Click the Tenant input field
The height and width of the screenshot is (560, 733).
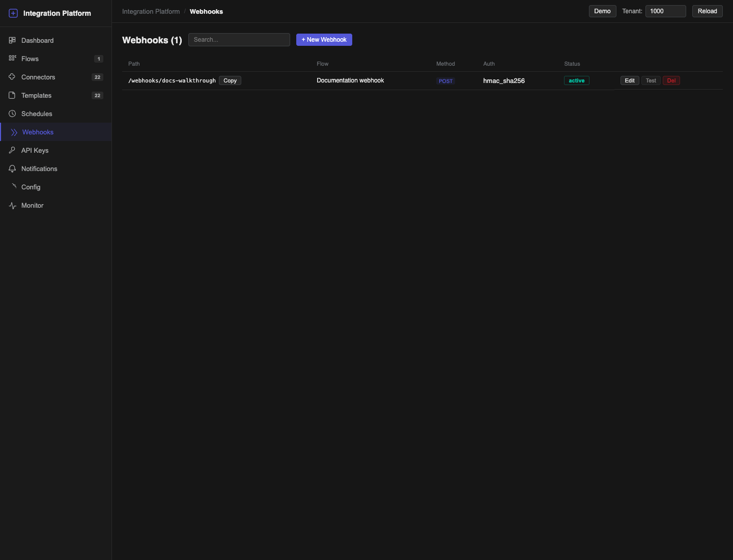coord(666,11)
